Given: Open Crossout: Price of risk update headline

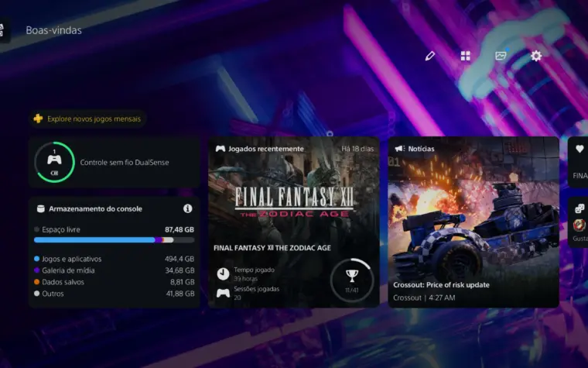Looking at the screenshot, I should tap(441, 284).
